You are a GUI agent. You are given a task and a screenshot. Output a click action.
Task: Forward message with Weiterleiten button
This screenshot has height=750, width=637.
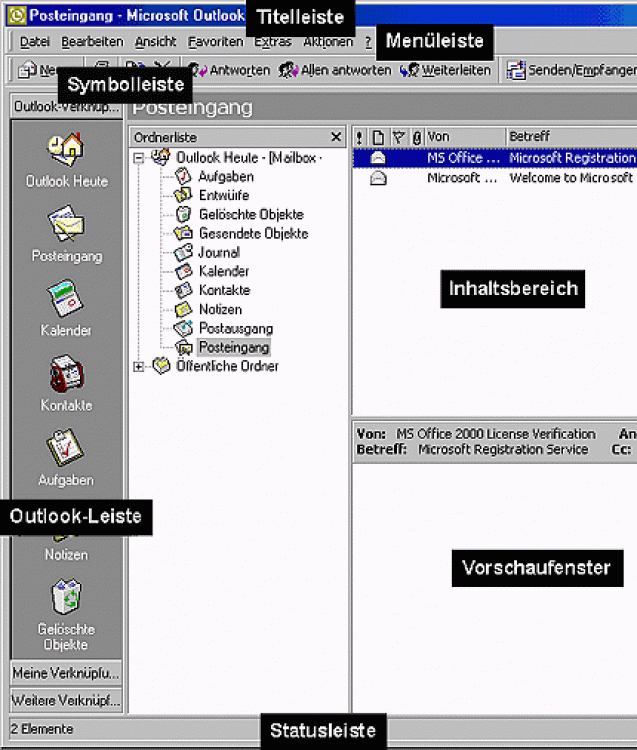pos(446,70)
